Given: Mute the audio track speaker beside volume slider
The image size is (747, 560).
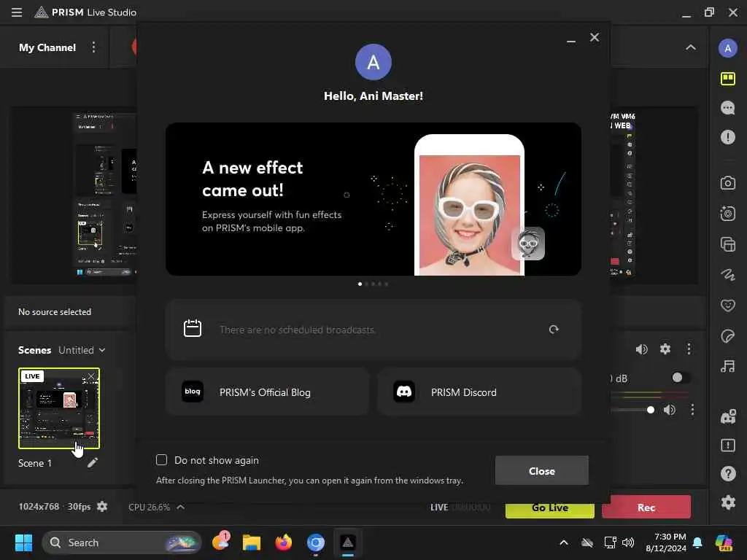Looking at the screenshot, I should 670,410.
